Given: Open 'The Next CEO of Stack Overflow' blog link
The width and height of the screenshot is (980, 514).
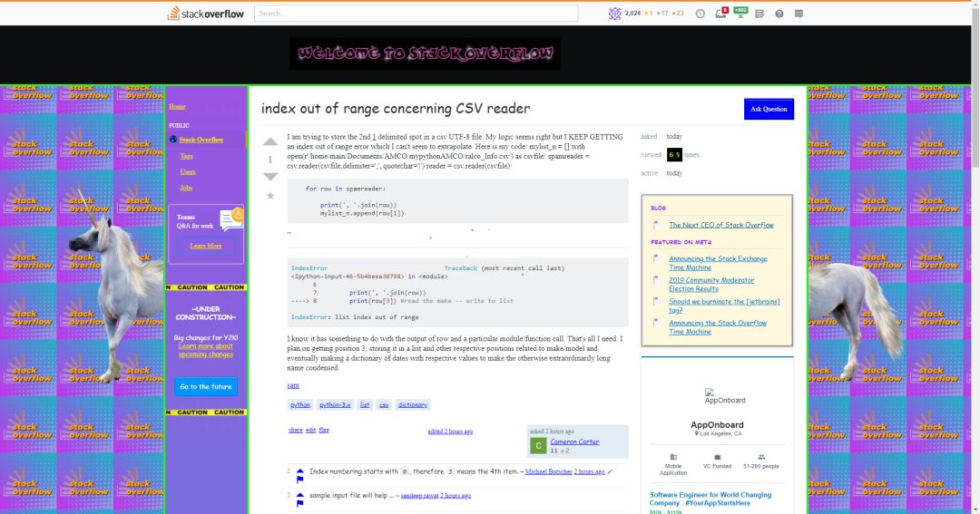Looking at the screenshot, I should tap(721, 225).
